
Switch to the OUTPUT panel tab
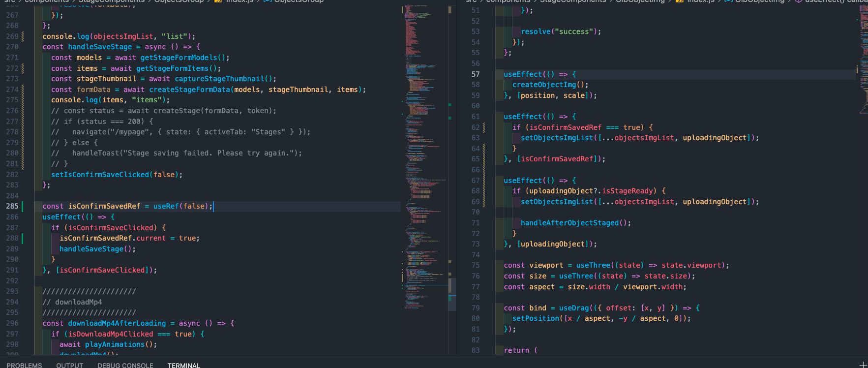tap(69, 366)
